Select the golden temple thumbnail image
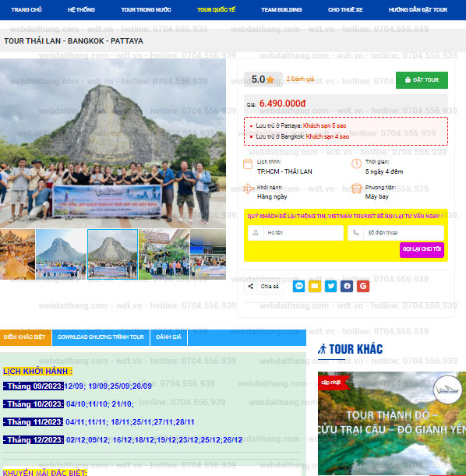This screenshot has width=466, height=476. [17, 255]
